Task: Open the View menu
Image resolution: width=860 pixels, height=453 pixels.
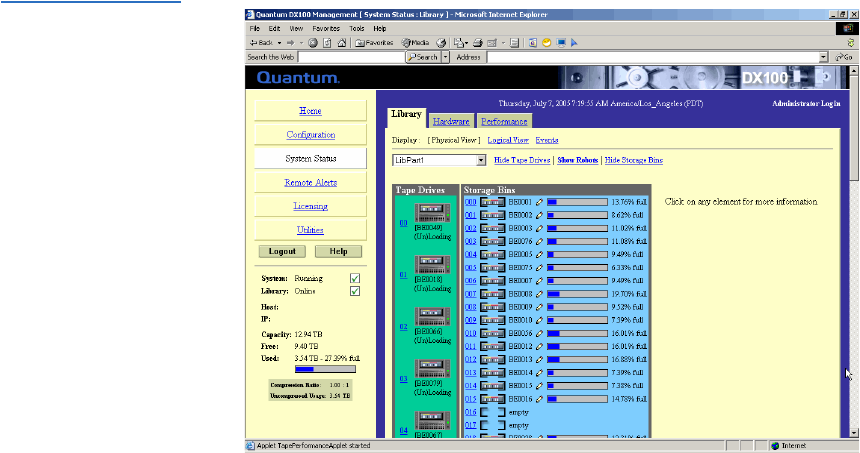Action: [x=296, y=29]
